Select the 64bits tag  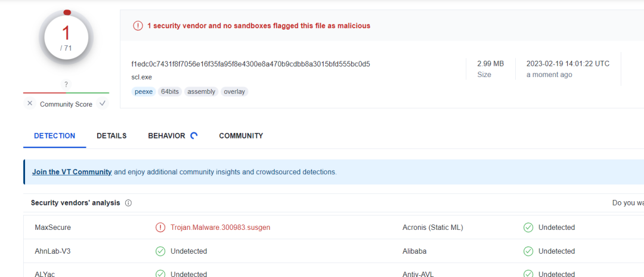tap(170, 92)
